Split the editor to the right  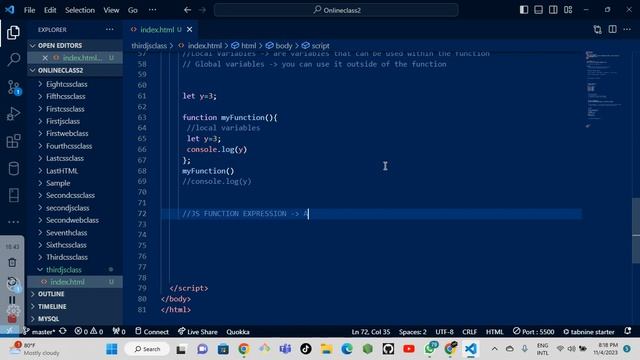[x=613, y=29]
